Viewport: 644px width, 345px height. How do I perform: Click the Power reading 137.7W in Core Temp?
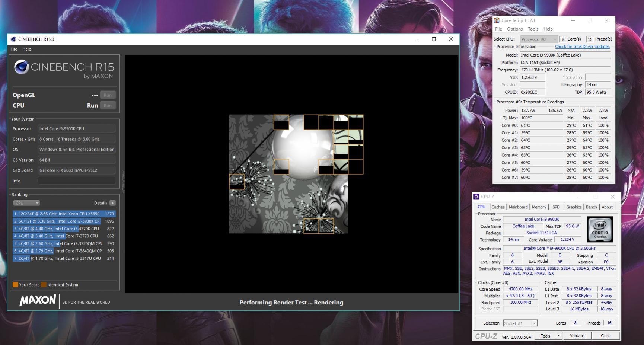tap(533, 110)
